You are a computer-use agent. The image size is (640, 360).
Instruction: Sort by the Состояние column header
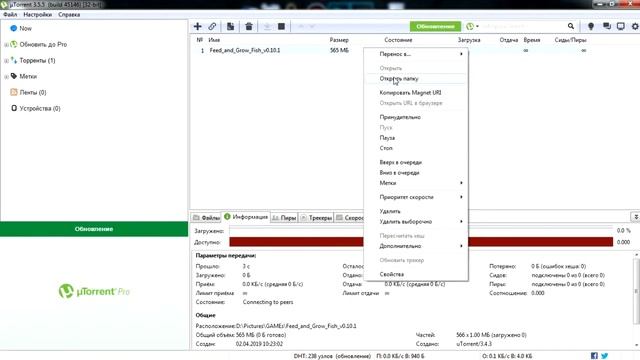[398, 40]
